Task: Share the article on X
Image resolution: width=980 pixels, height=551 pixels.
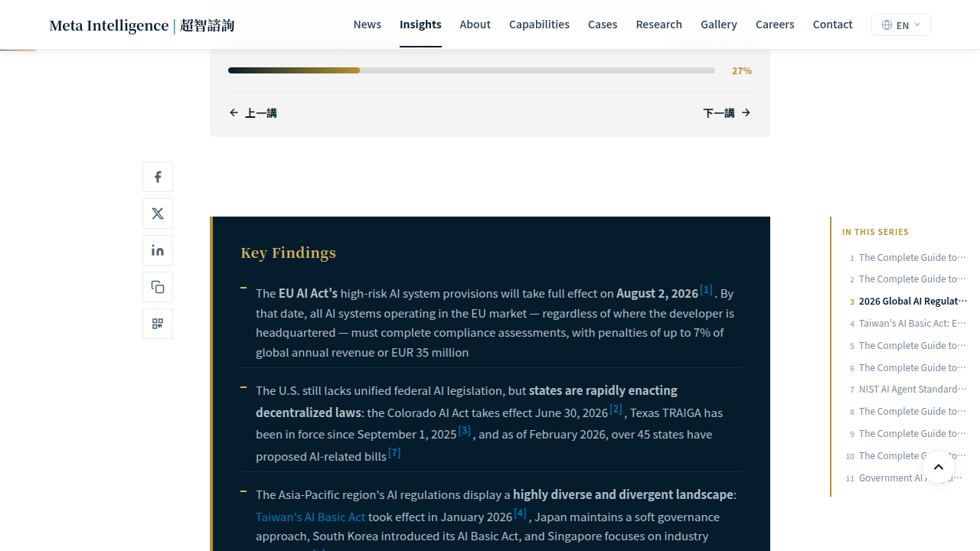Action: [x=158, y=214]
